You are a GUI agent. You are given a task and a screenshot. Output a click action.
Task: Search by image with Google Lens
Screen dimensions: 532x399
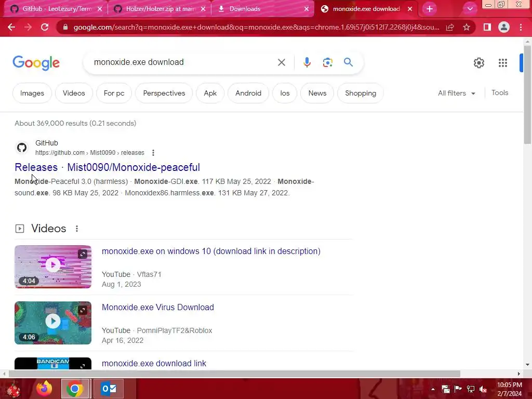coord(327,62)
